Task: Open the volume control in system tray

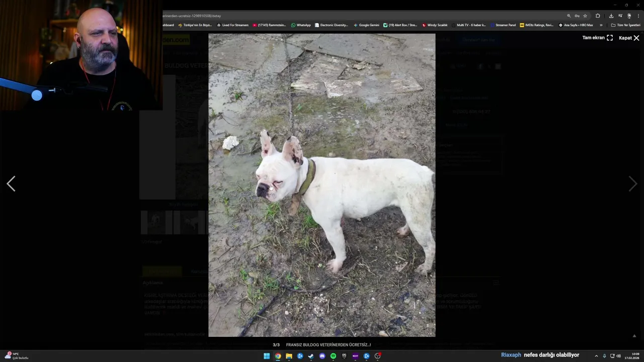Action: tap(618, 356)
